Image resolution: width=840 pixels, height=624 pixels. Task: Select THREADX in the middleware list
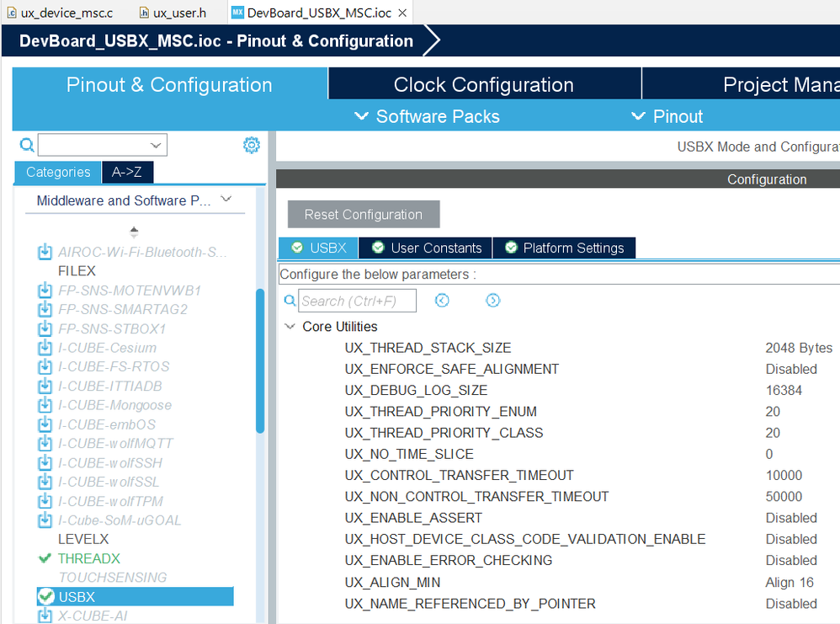(x=89, y=558)
